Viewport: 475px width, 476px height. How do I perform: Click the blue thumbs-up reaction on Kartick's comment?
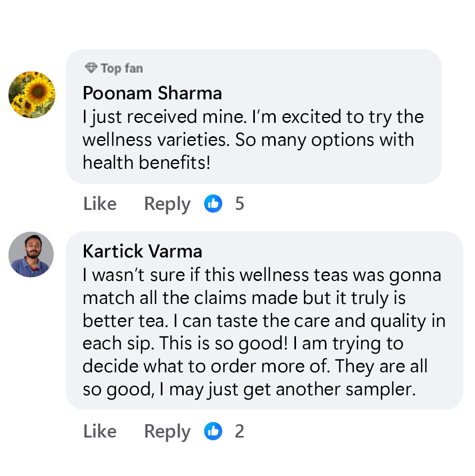213,431
